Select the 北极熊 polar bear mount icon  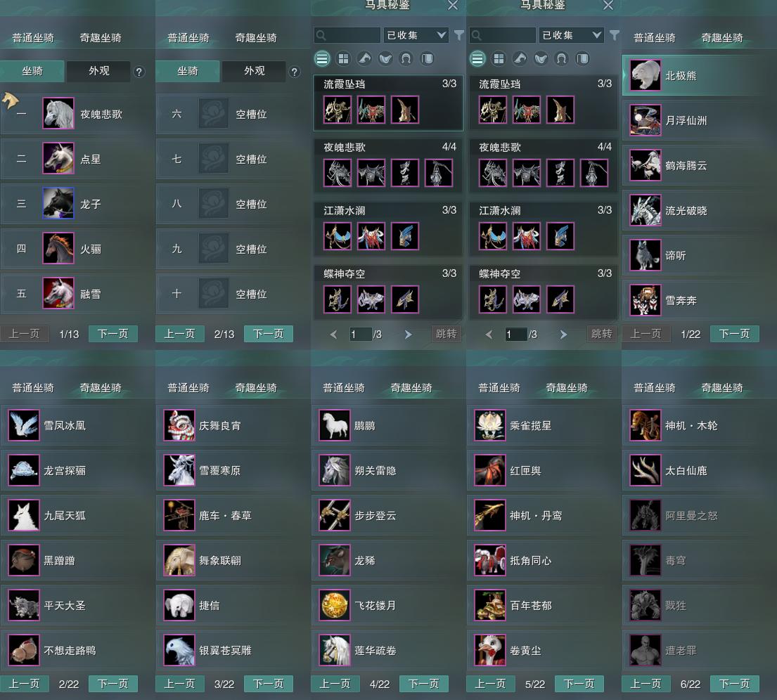(646, 75)
